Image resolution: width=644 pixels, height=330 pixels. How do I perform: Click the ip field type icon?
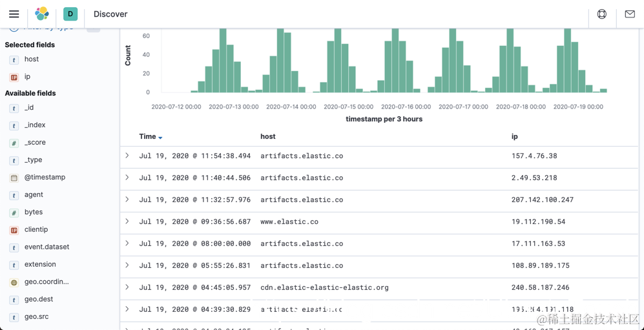point(14,77)
